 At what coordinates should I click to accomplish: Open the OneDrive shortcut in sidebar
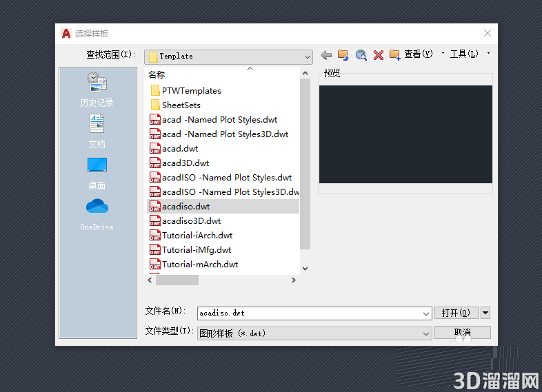(97, 214)
